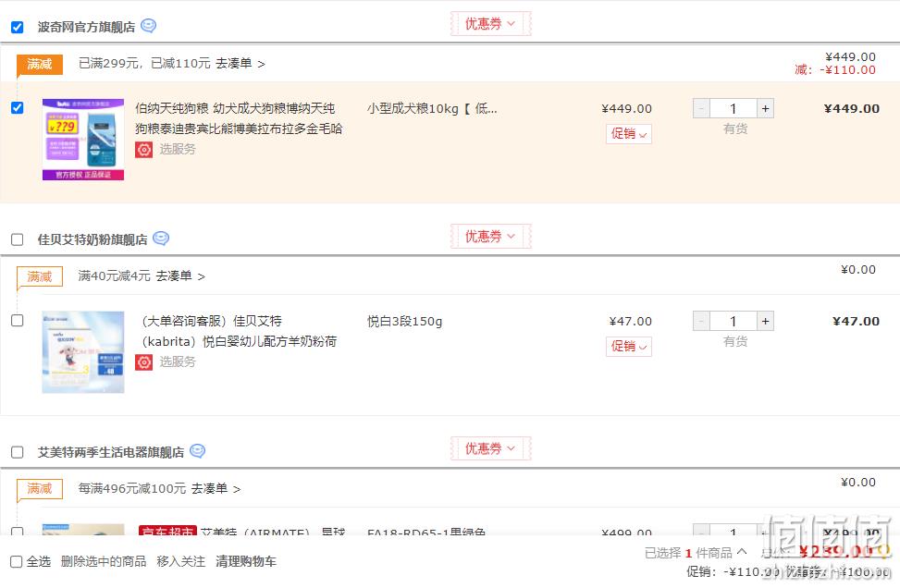Viewport: 900px width, 588px height.
Task: Select the 佳贝艾特 悦白 milk powder checkbox
Action: point(18,320)
